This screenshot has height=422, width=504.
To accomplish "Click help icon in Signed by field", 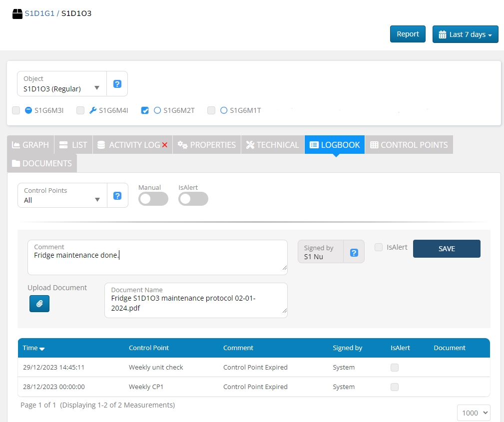I will pyautogui.click(x=354, y=253).
